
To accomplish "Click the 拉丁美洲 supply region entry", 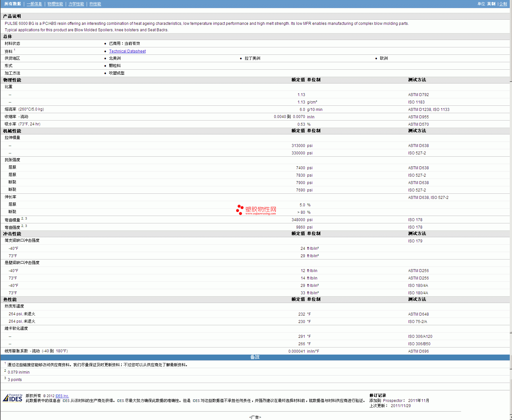I will pyautogui.click(x=252, y=58).
